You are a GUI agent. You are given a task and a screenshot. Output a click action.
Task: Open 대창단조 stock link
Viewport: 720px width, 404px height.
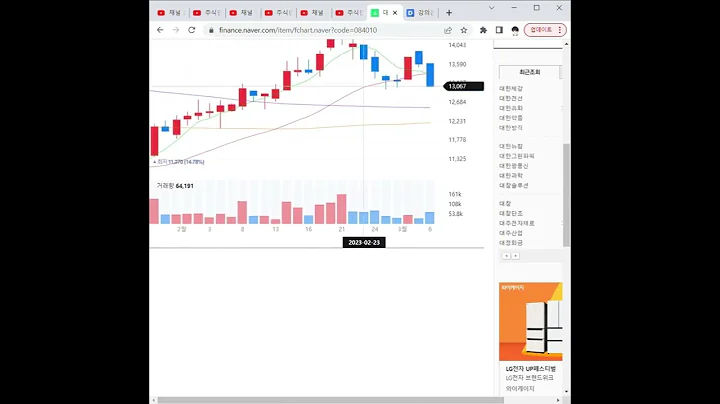coord(511,213)
